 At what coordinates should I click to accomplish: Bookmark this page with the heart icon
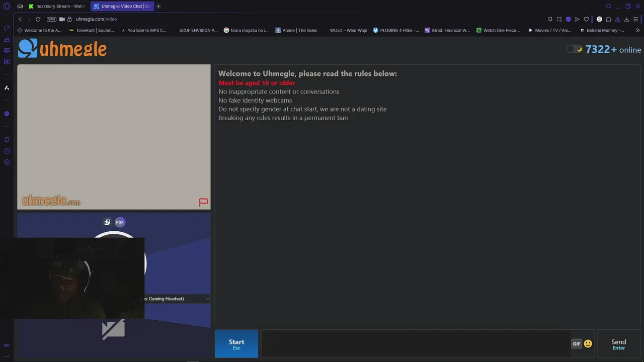point(586,19)
